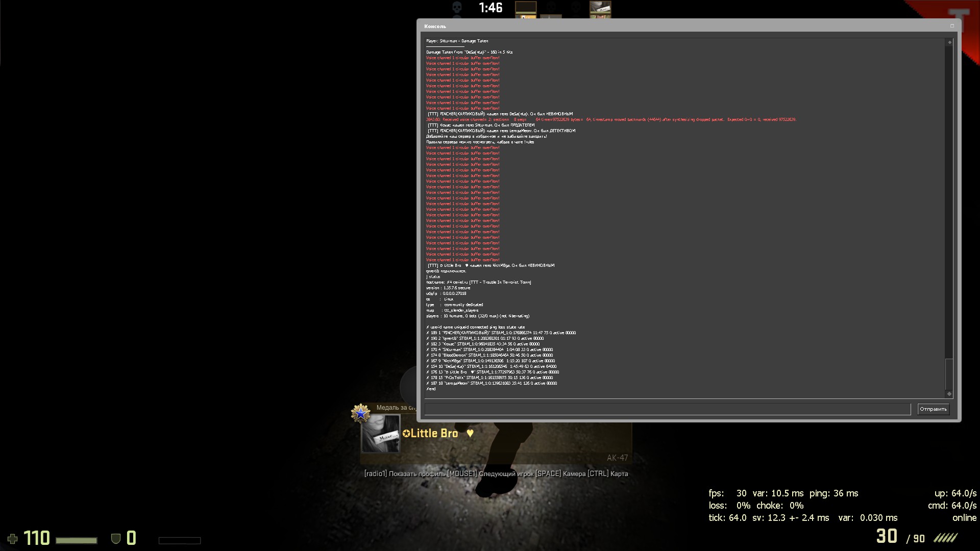Click the Консоль title bar text
Image resolution: width=980 pixels, height=551 pixels.
pos(435,26)
